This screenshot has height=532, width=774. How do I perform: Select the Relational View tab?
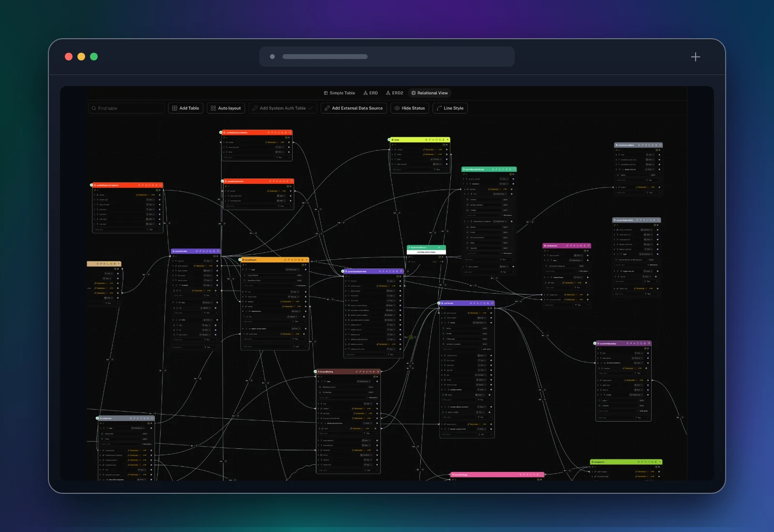[430, 93]
